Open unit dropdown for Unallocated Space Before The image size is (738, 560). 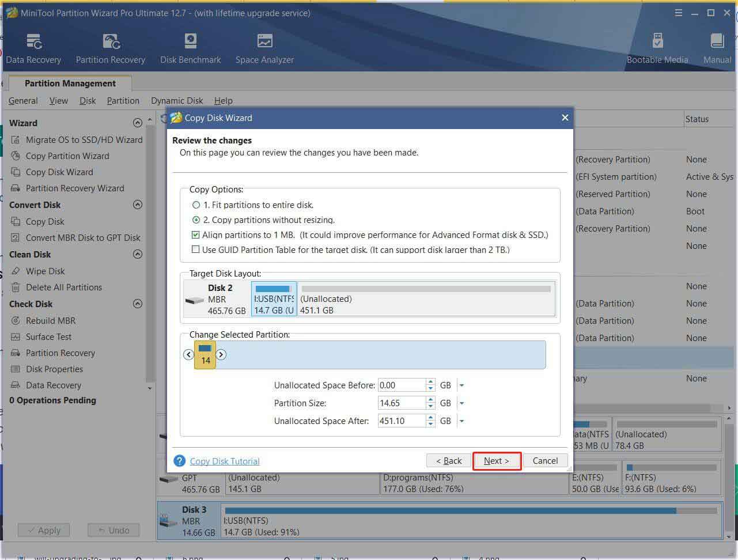pyautogui.click(x=461, y=385)
